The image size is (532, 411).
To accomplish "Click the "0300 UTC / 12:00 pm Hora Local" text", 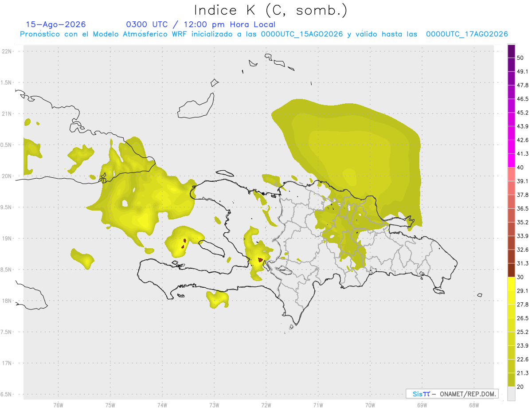I will point(201,24).
